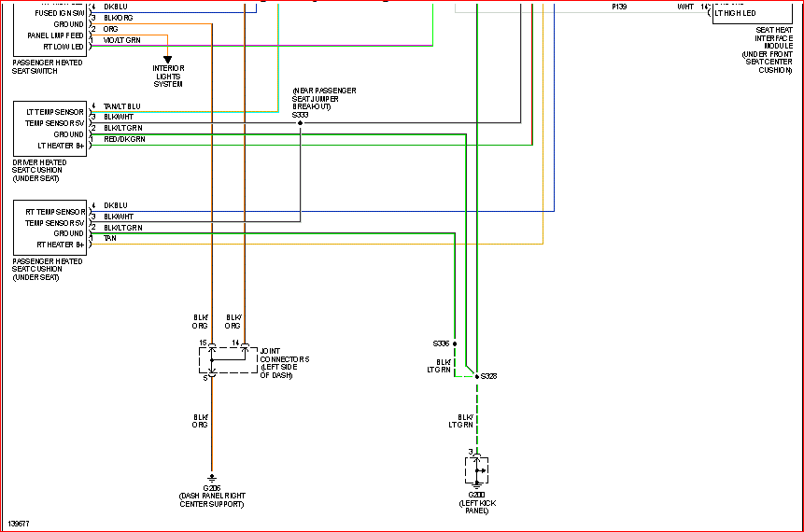Select the BLK/LT GRN label beside S336
Image resolution: width=804 pixels, height=532 pixels.
tap(439, 366)
